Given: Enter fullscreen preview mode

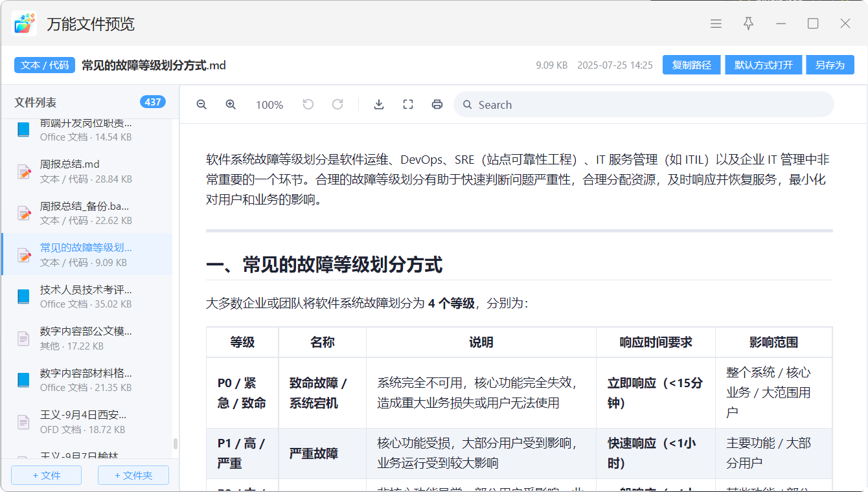Looking at the screenshot, I should [408, 104].
